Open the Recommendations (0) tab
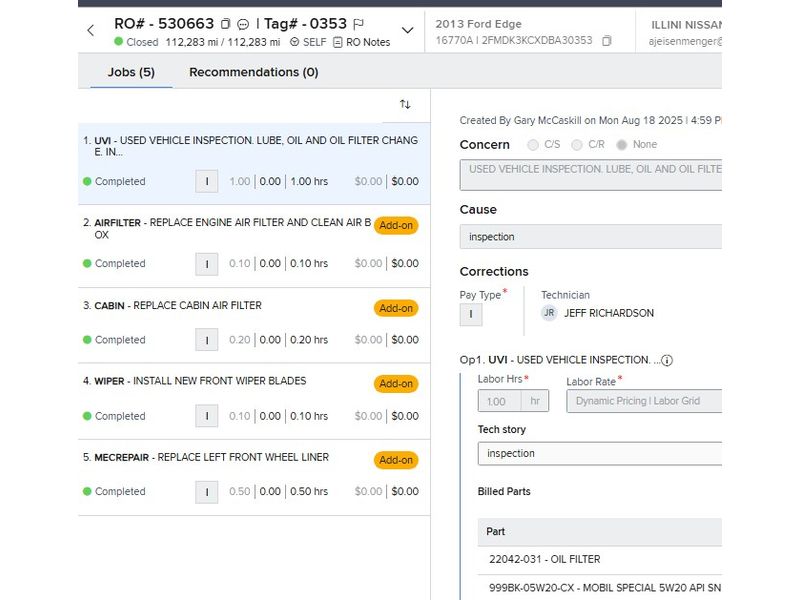Image resolution: width=800 pixels, height=600 pixels. 253,72
